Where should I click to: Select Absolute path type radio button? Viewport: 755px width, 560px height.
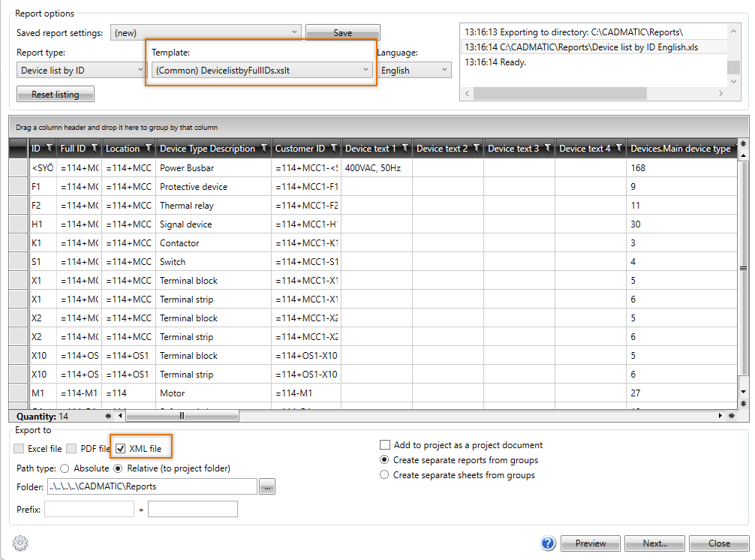pyautogui.click(x=65, y=468)
